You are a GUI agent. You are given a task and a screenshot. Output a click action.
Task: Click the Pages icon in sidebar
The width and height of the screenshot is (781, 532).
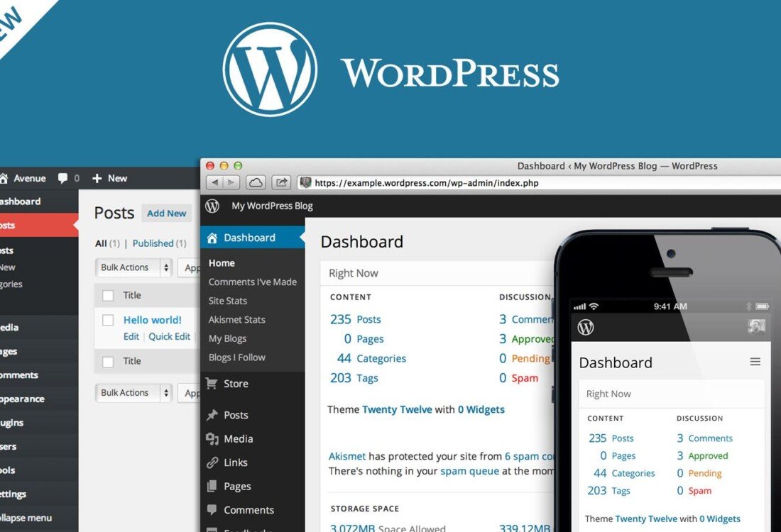(x=212, y=486)
